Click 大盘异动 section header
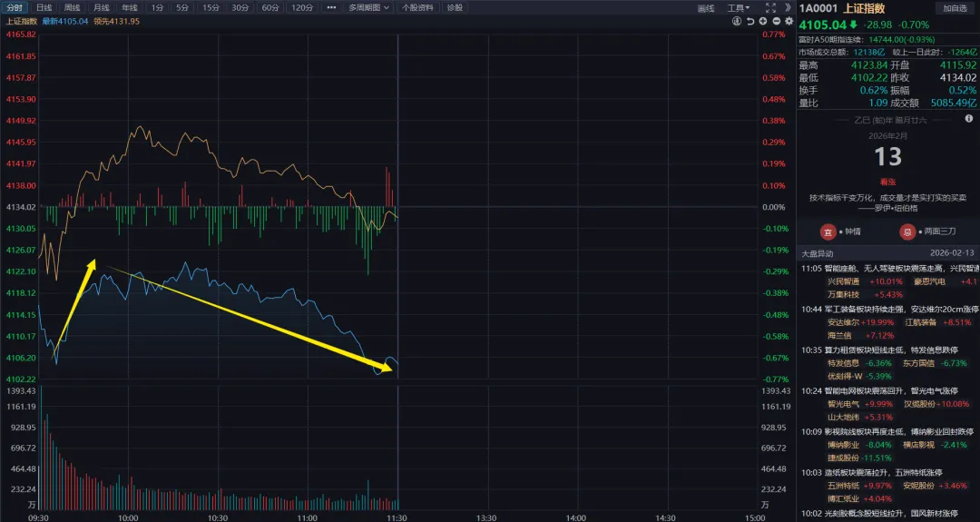The height and width of the screenshot is (522, 980). point(818,253)
